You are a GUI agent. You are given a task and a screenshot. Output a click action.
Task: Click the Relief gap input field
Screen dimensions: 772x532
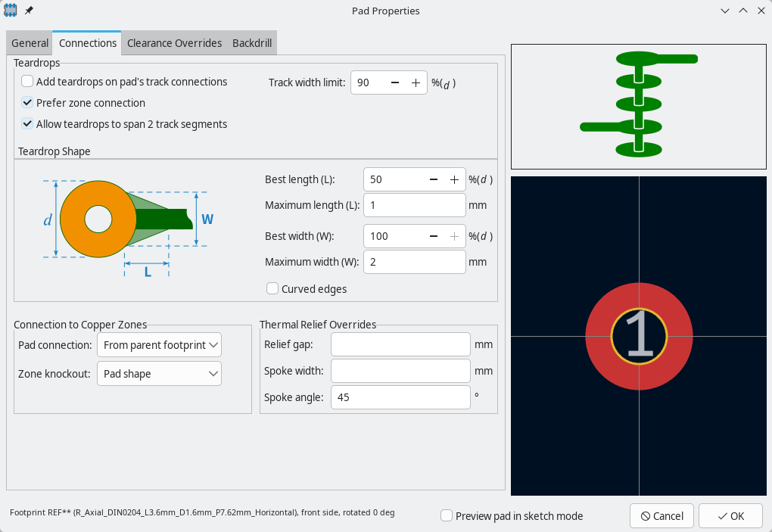tap(400, 345)
